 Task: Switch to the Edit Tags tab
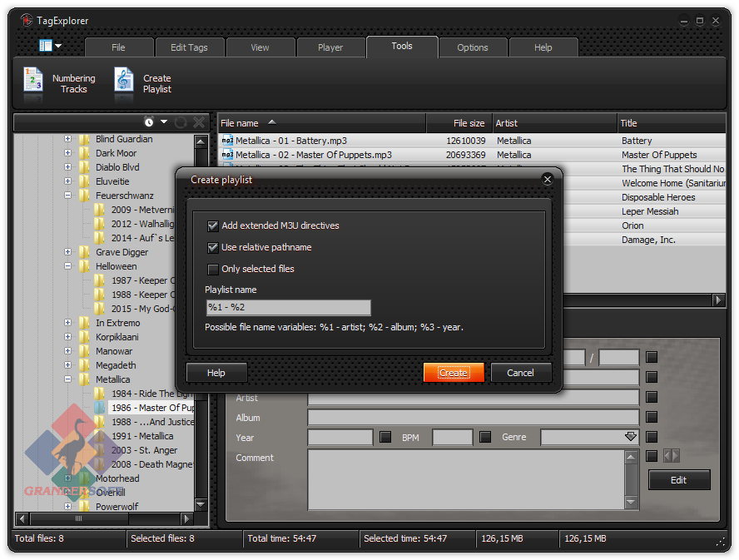[x=189, y=47]
